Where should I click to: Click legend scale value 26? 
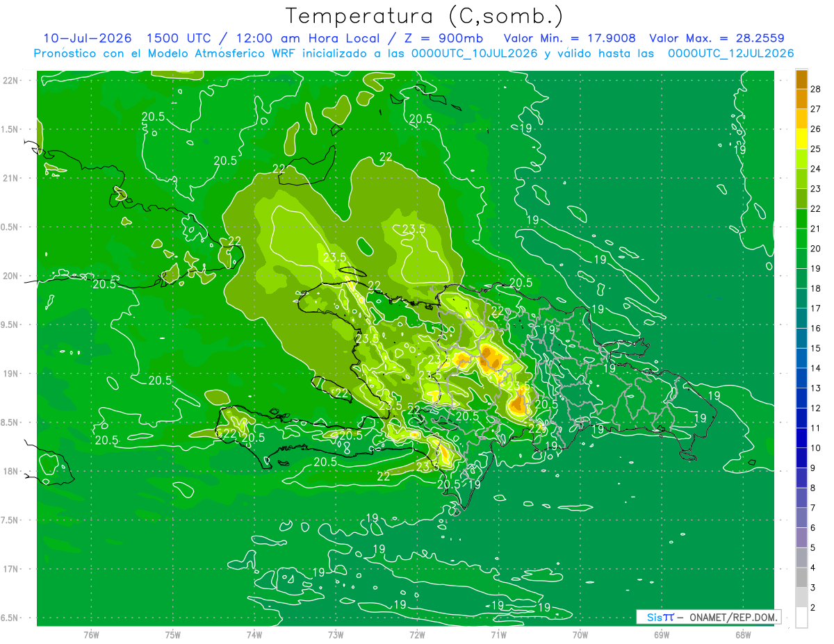pyautogui.click(x=815, y=129)
